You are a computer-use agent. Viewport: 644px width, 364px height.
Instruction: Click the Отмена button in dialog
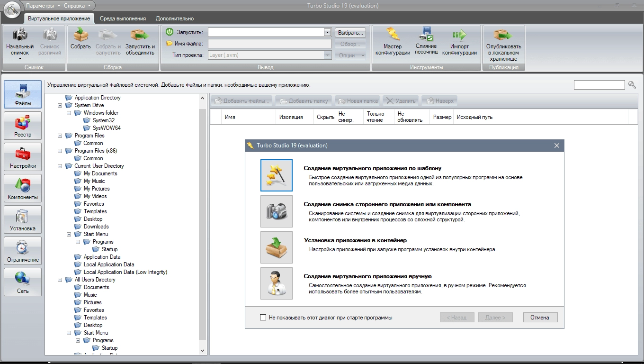pos(540,318)
